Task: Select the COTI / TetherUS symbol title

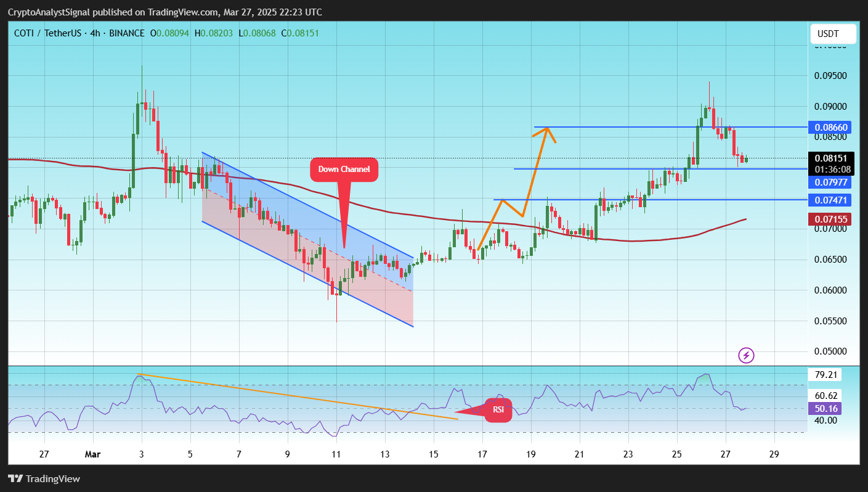Action: pyautogui.click(x=48, y=33)
